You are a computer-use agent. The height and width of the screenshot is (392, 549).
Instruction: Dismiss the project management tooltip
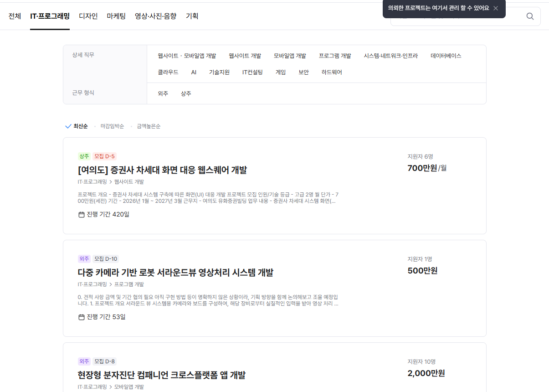(496, 8)
